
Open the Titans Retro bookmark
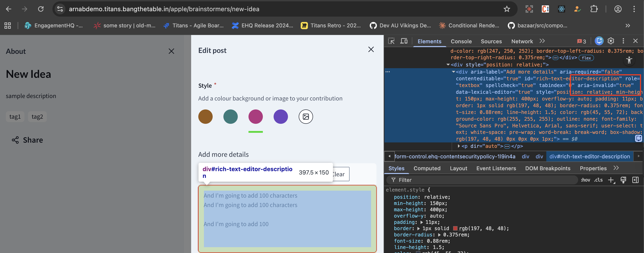(331, 26)
